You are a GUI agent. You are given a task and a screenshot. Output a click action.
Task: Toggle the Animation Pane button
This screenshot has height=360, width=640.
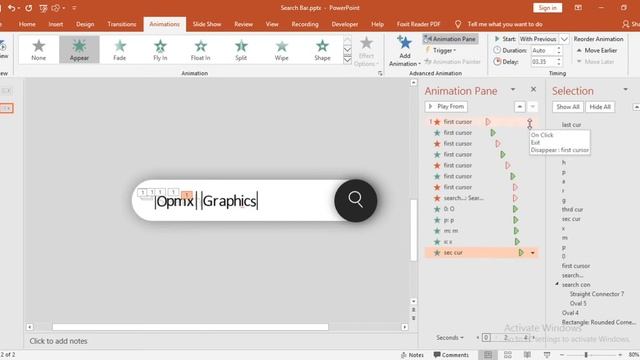click(x=450, y=39)
